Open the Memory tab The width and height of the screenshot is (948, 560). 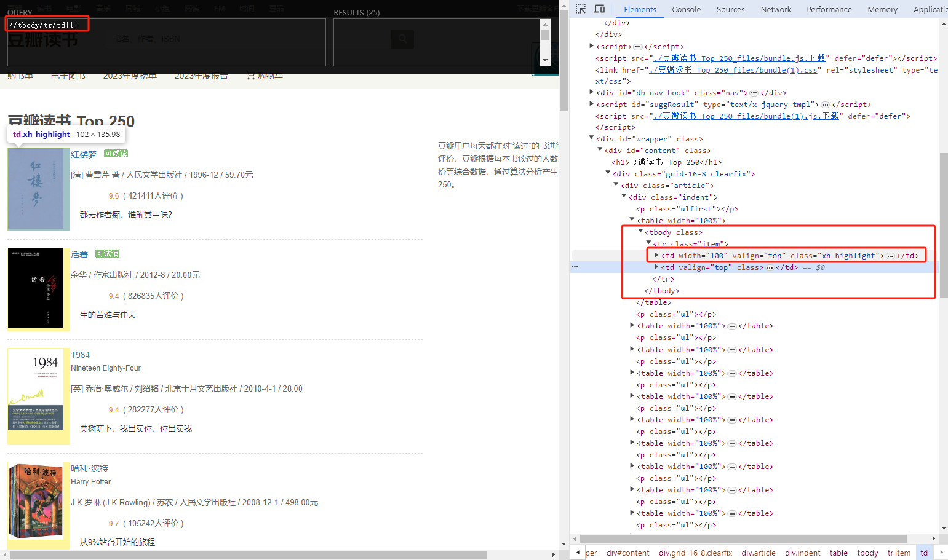coord(882,9)
